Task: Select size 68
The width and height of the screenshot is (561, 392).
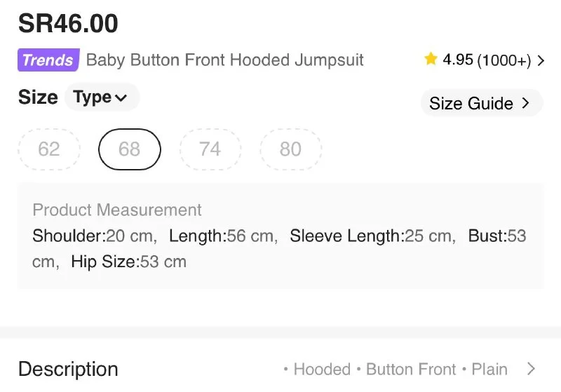Action: [x=130, y=149]
